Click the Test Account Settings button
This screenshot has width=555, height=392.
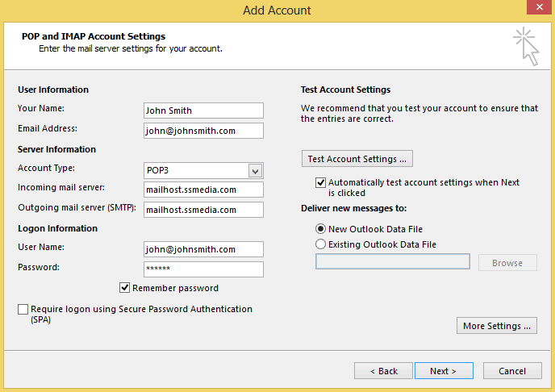point(357,159)
